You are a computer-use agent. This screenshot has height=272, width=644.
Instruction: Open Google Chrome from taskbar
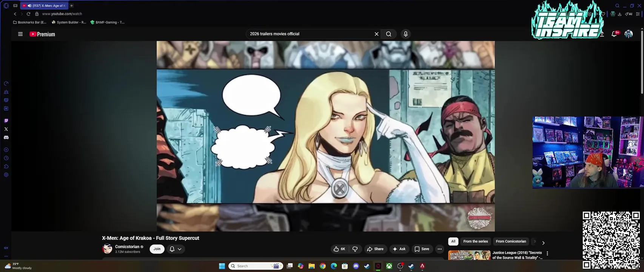323,266
